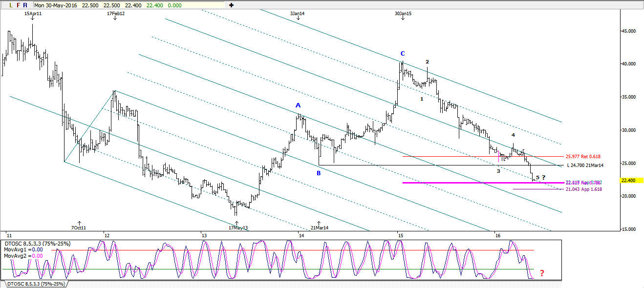Click the L button in the top bar
The width and height of the screenshot is (644, 288).
click(x=11, y=5)
